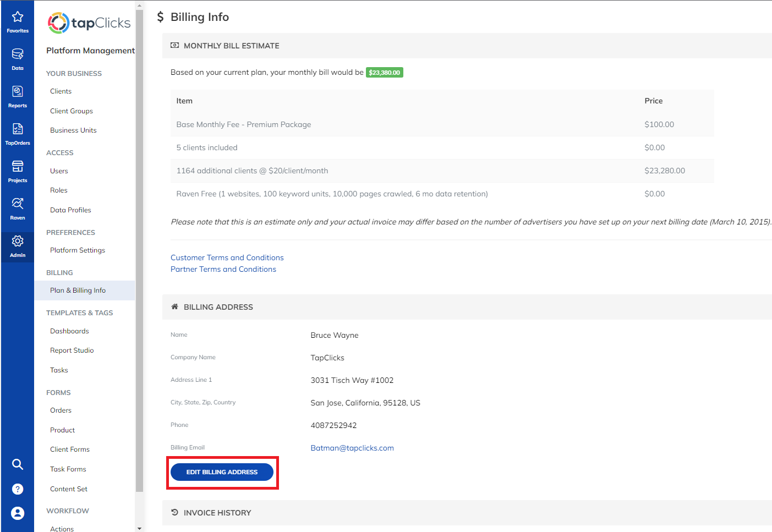Viewport: 772px width, 532px height.
Task: Click the $23,380.00 bill estimate badge
Action: [x=385, y=73]
